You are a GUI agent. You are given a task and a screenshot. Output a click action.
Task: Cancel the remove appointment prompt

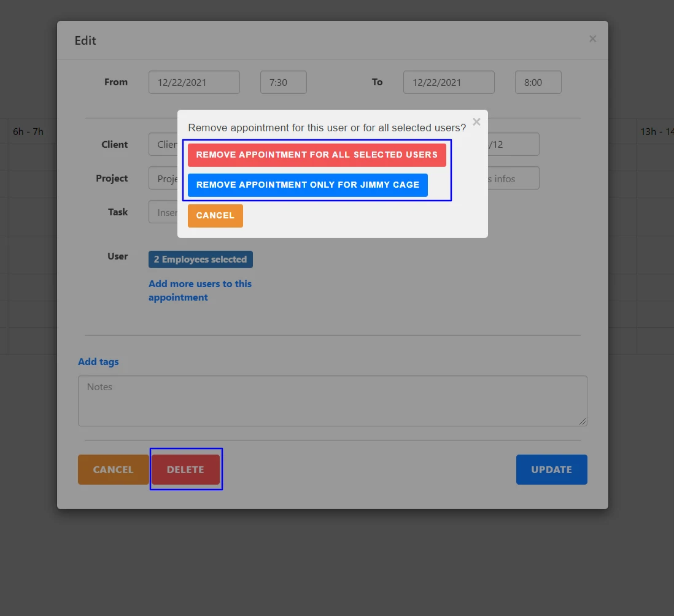point(215,215)
